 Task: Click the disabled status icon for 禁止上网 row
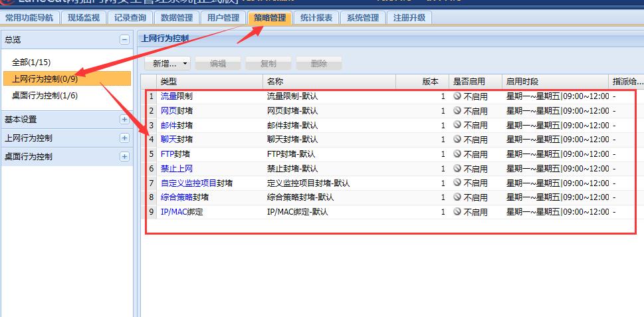457,169
